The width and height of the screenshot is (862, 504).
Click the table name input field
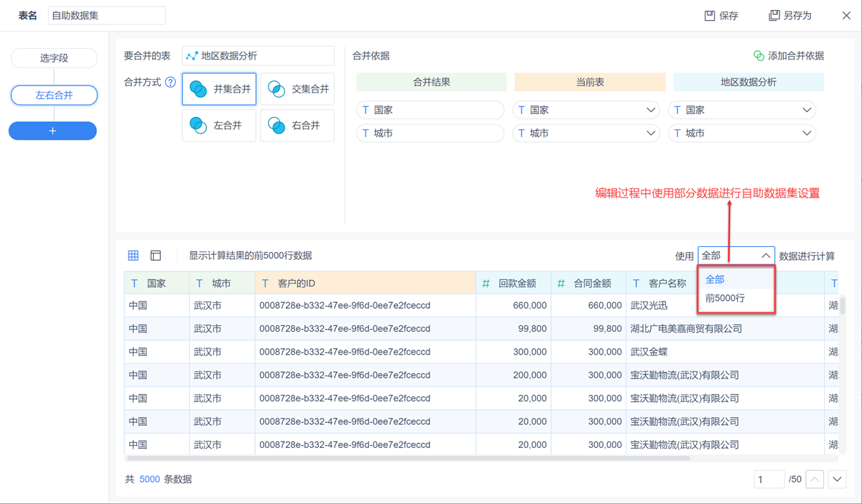point(106,15)
